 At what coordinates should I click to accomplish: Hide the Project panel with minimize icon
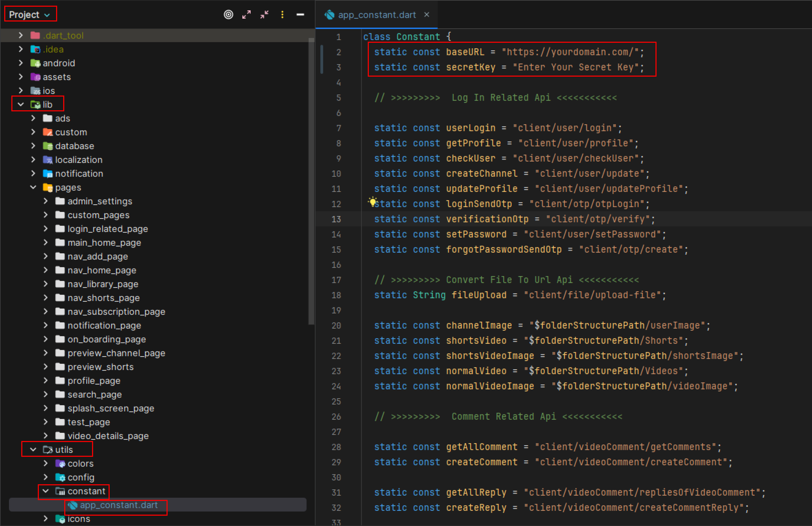(x=300, y=15)
